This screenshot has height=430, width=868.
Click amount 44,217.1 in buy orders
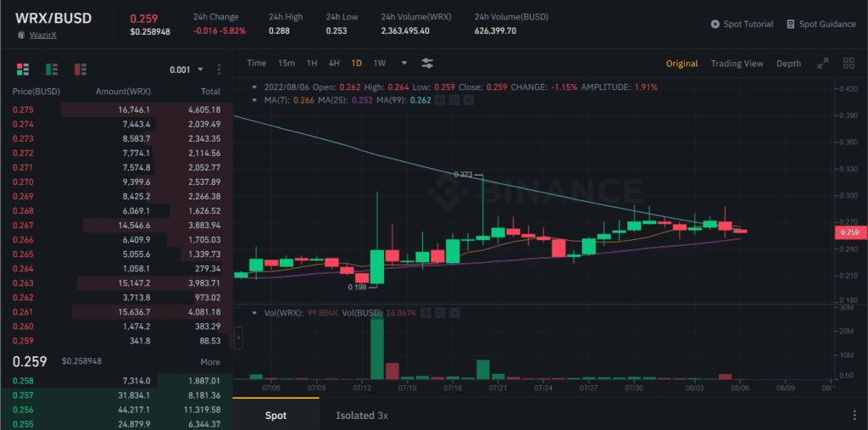pyautogui.click(x=133, y=410)
